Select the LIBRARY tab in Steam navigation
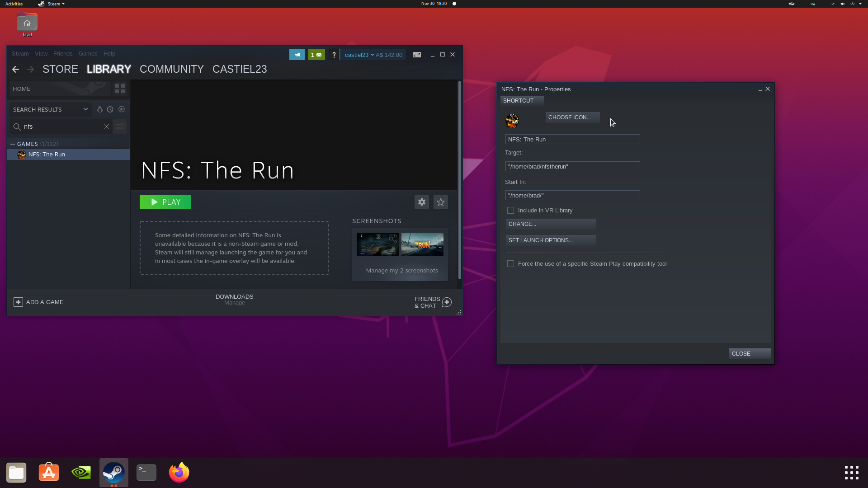Viewport: 868px width, 488px height. [108, 69]
